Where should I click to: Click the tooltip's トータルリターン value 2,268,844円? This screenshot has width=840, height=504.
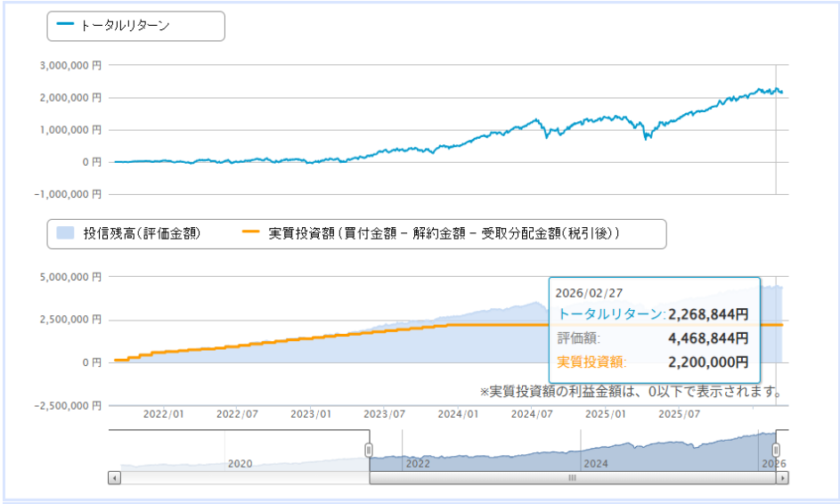click(708, 313)
